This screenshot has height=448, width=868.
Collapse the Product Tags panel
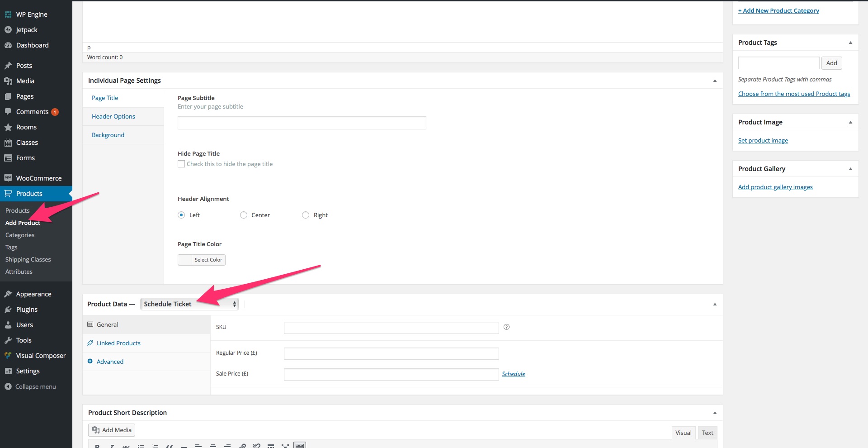click(x=850, y=43)
